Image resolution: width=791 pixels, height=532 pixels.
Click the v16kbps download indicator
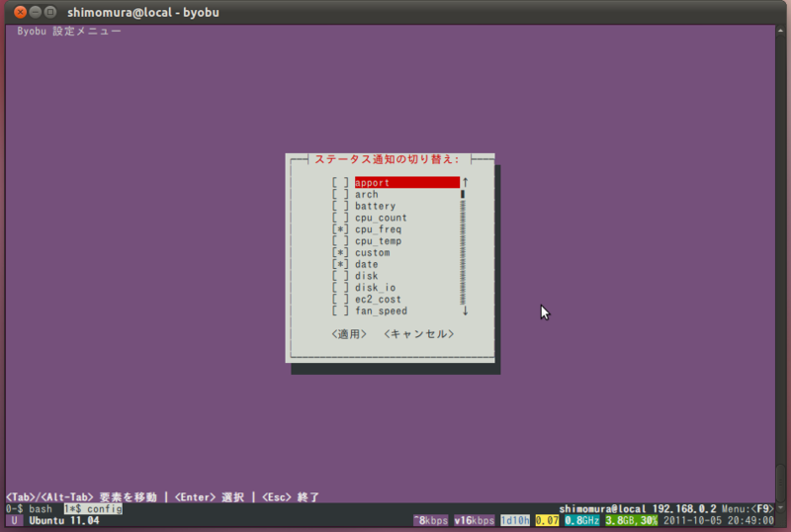[475, 520]
